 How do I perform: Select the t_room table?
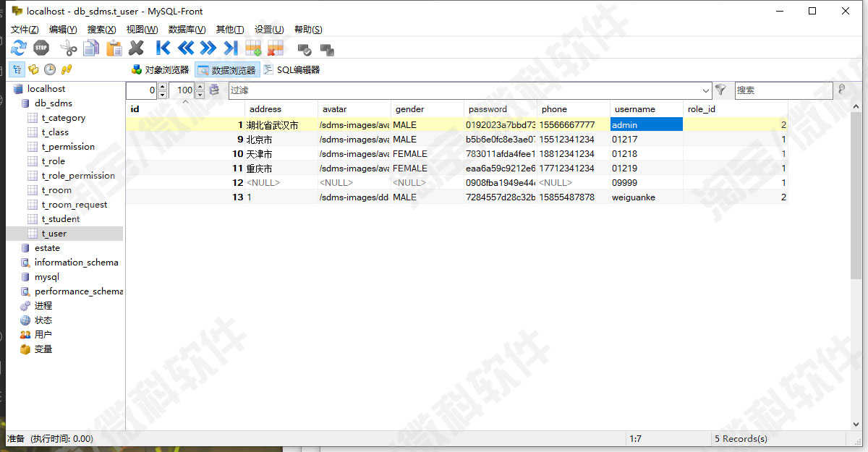coord(56,189)
